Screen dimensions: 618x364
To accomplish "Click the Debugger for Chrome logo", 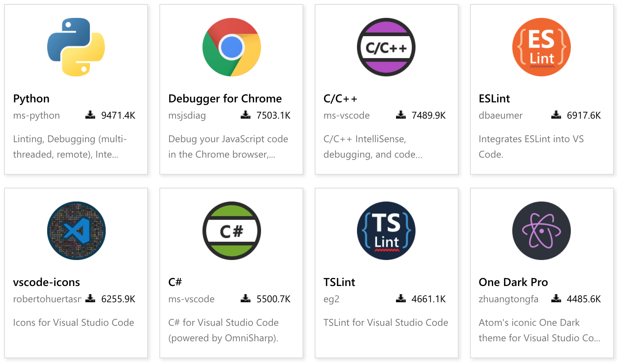I will click(x=231, y=47).
